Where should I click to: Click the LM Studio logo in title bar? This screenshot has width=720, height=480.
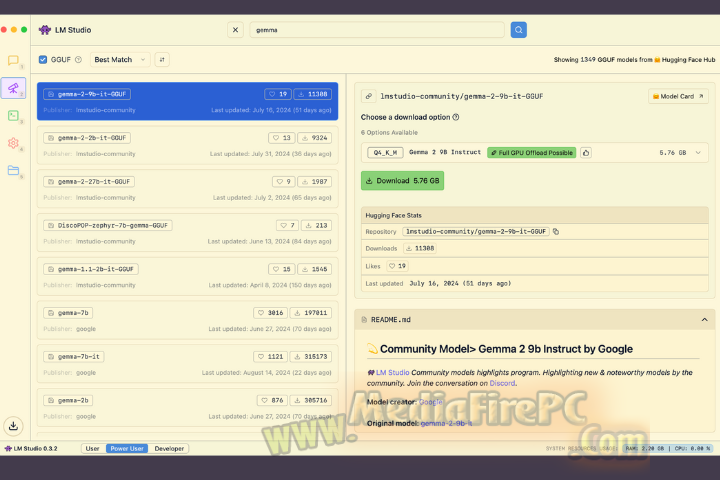pyautogui.click(x=45, y=30)
